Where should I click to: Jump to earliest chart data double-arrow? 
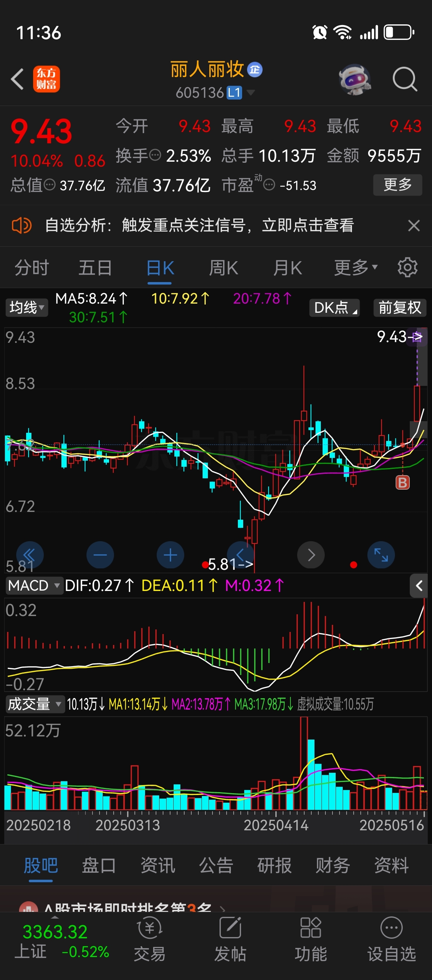coord(30,555)
